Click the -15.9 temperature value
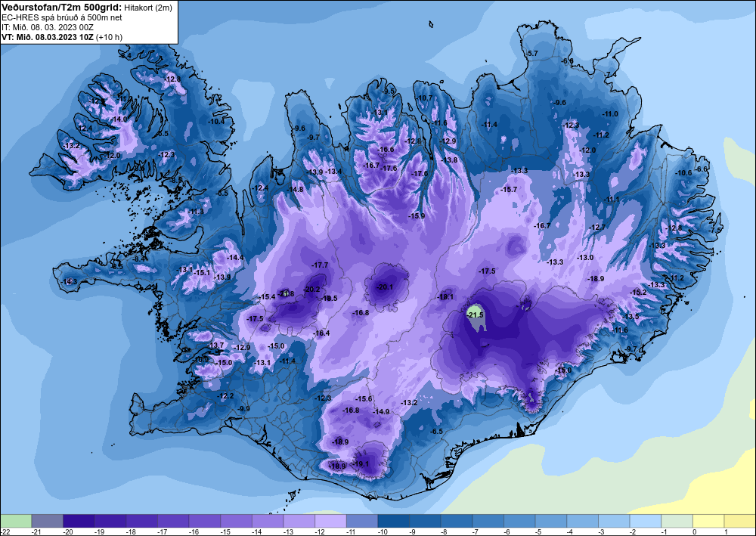Screen dimensions: 756x536 pyautogui.click(x=417, y=216)
